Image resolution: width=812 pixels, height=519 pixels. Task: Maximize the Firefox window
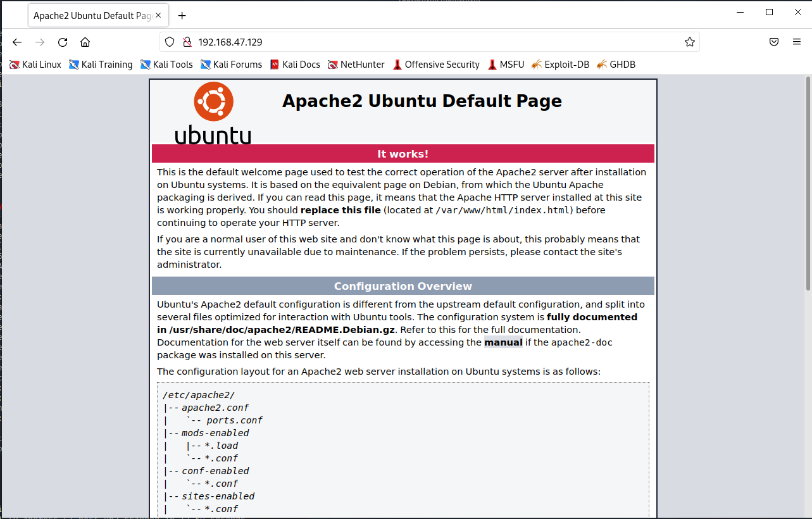pos(770,12)
